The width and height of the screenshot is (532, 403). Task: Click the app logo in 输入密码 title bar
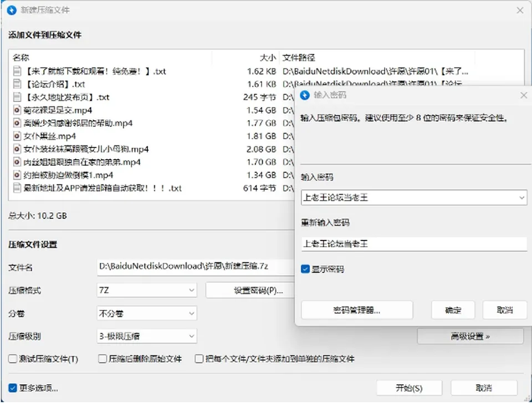305,95
